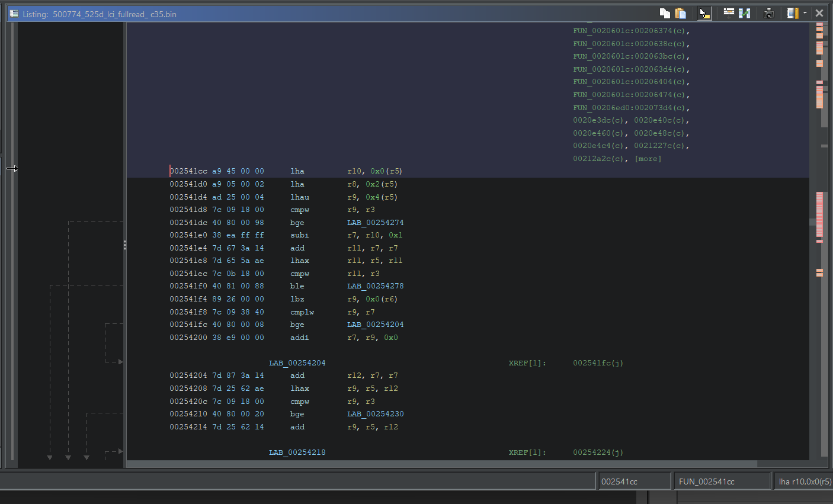
Task: Jump to label LAB_00254274 operand
Action: [x=375, y=223]
